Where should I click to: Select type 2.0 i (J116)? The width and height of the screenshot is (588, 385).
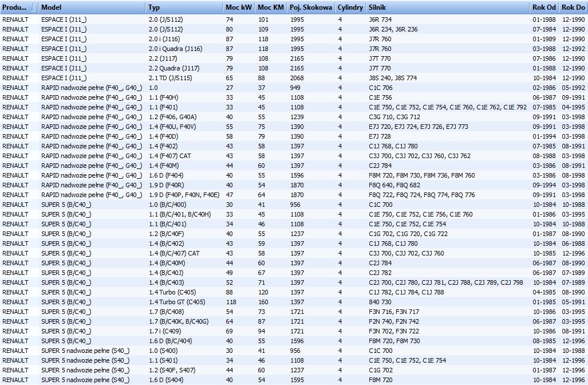pyautogui.click(x=164, y=39)
